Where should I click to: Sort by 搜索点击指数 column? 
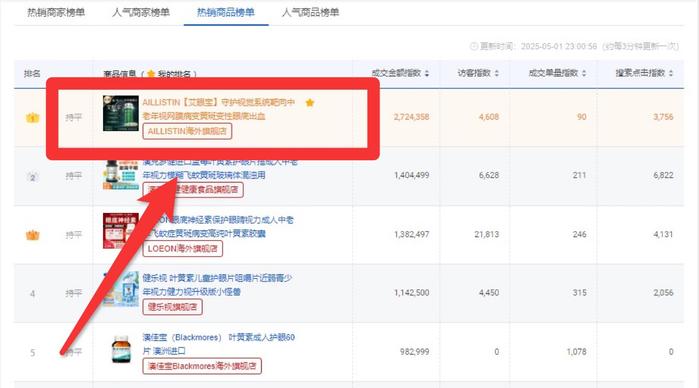coord(644,73)
